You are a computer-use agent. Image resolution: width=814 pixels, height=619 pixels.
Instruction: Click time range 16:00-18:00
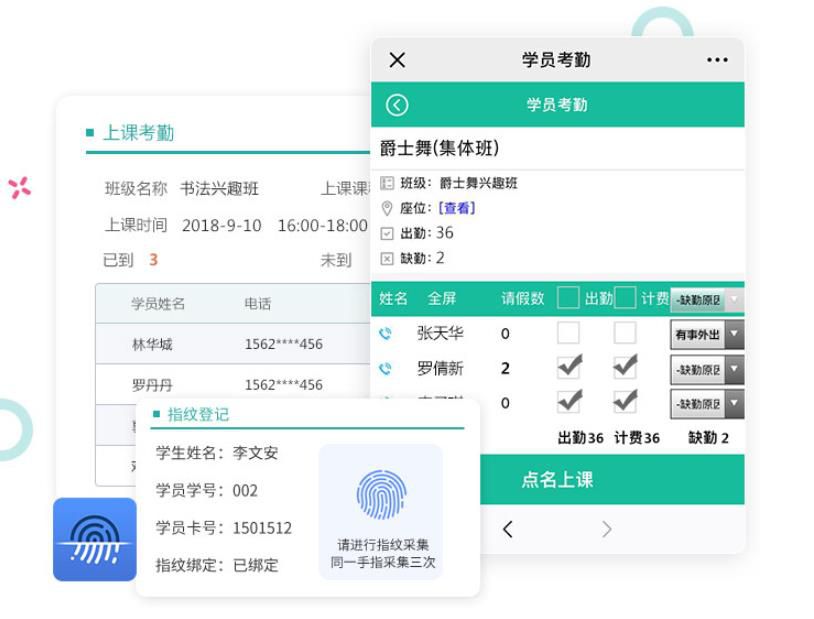pos(322,225)
